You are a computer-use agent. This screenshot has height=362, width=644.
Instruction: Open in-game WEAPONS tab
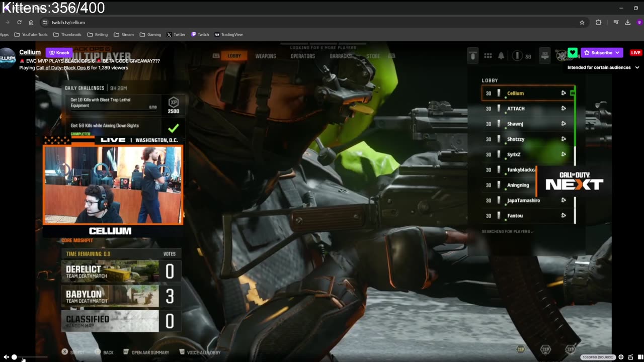tap(266, 56)
